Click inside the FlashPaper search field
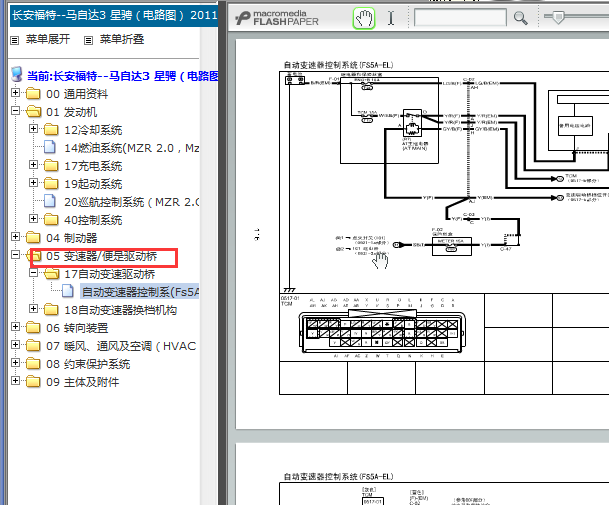The image size is (609, 505). [x=460, y=17]
